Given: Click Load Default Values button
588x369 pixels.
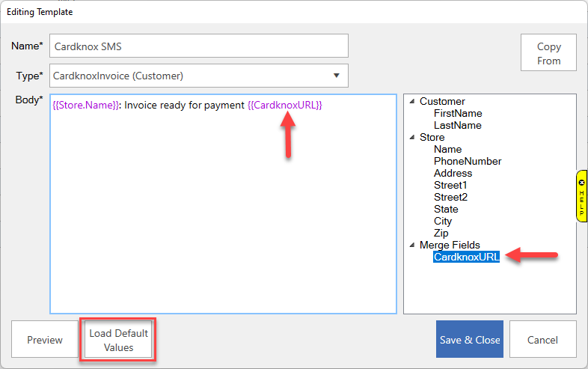Looking at the screenshot, I should coord(119,340).
